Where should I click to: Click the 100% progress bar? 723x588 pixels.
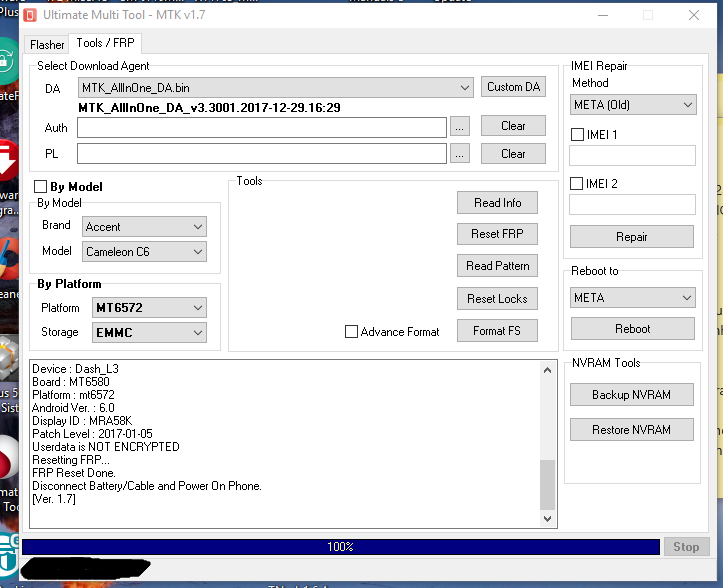pos(341,547)
